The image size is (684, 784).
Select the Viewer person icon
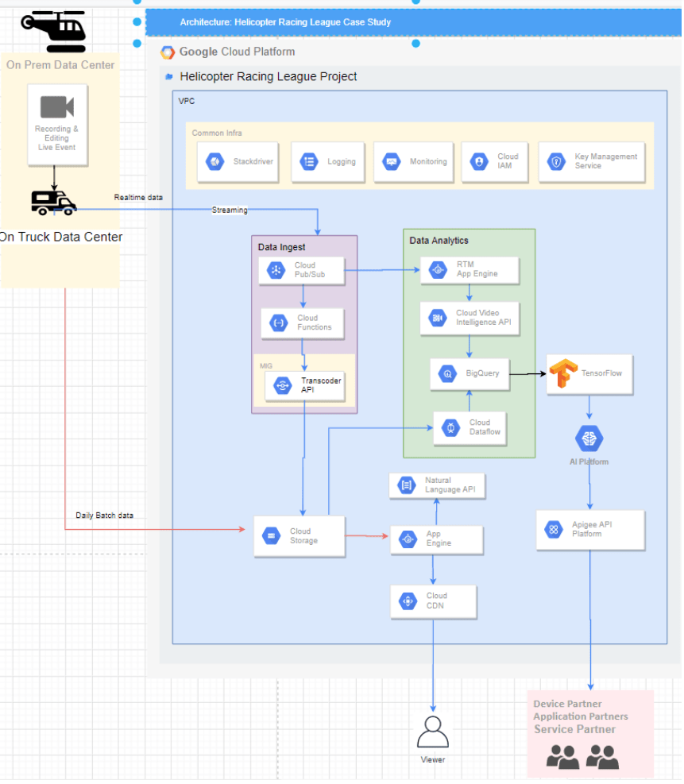pyautogui.click(x=433, y=732)
